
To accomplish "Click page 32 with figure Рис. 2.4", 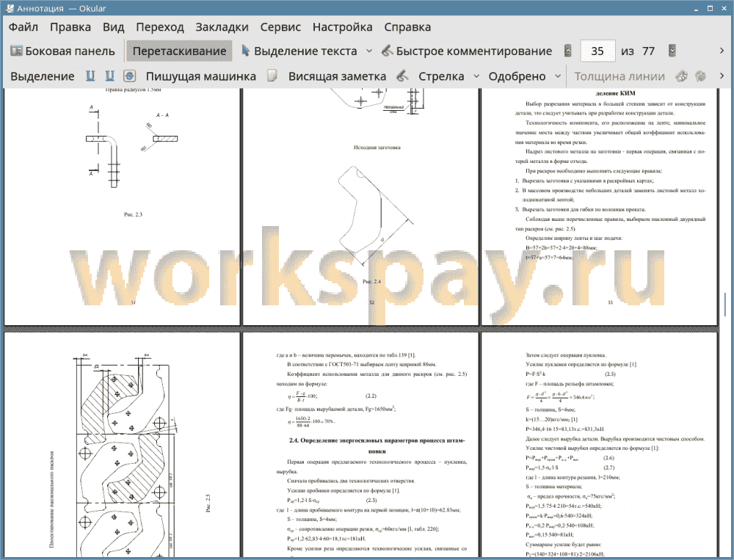I will click(x=361, y=206).
